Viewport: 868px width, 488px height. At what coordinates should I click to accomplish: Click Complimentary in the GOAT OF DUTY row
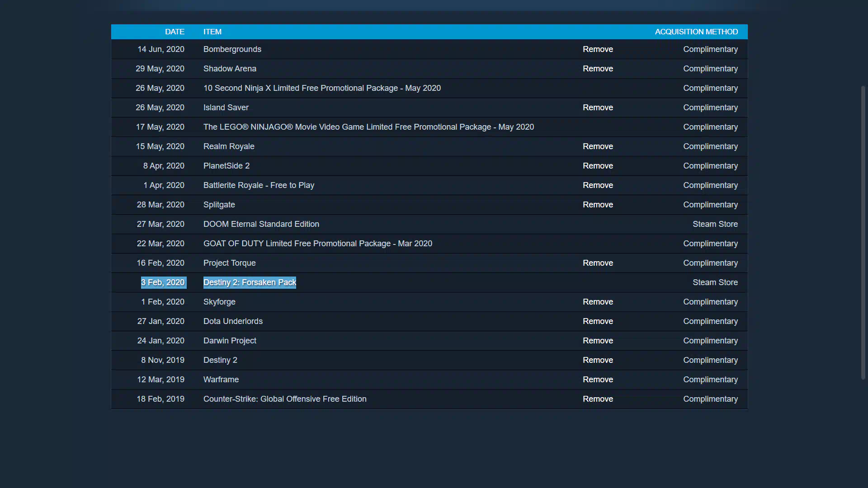point(710,244)
